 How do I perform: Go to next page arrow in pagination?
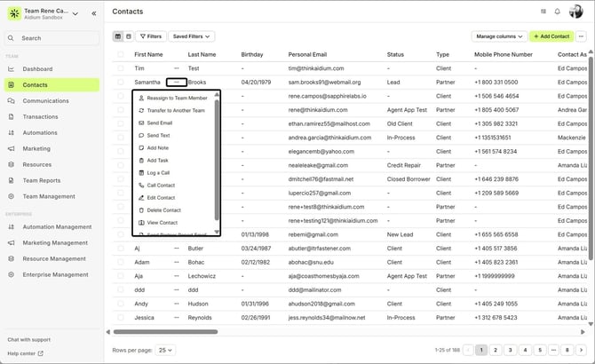(581, 350)
